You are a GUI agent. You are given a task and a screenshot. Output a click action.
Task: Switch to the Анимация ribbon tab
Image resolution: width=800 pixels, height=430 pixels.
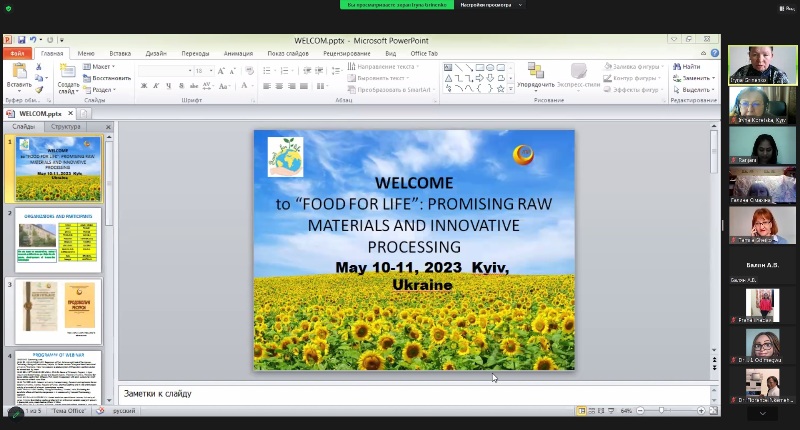point(238,53)
